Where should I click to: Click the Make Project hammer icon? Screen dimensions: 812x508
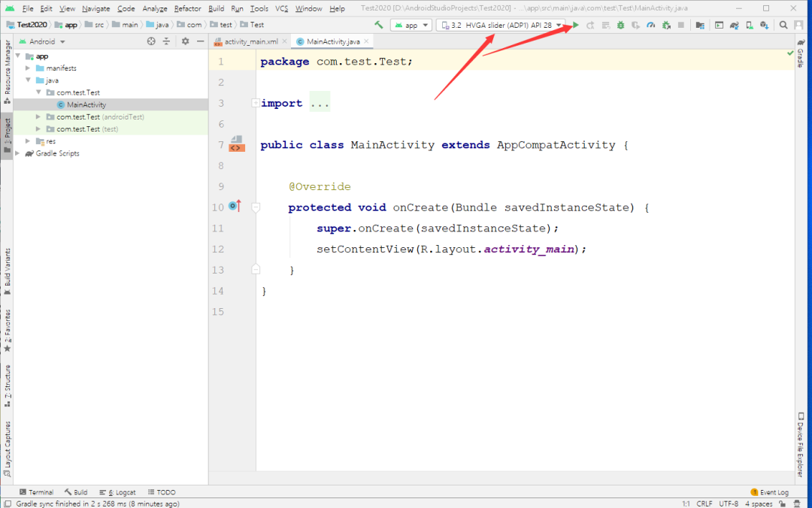click(378, 25)
